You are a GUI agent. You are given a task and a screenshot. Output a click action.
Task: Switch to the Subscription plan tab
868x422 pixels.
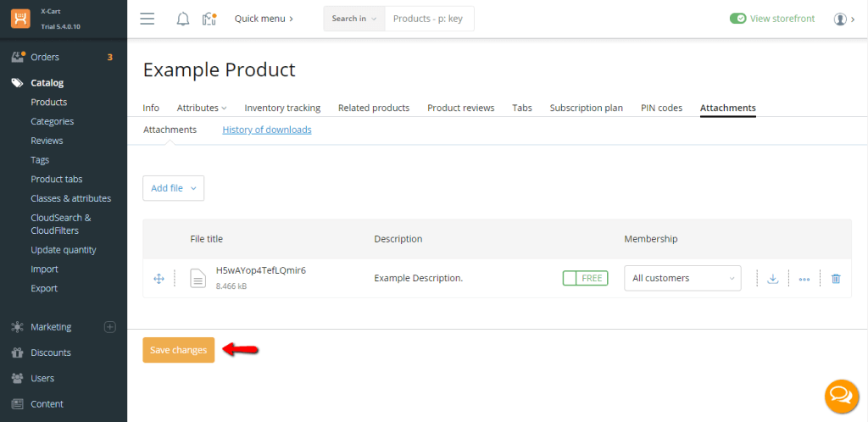(587, 108)
